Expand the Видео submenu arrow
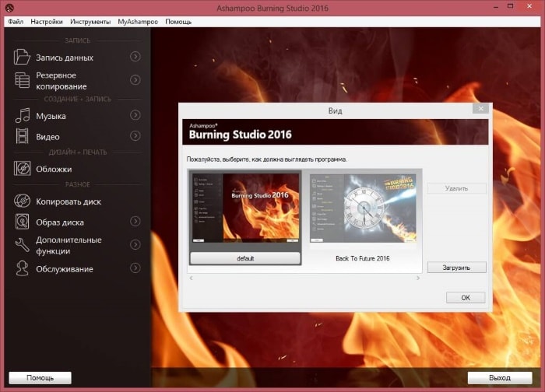Image resolution: width=545 pixels, height=392 pixels. click(x=135, y=135)
